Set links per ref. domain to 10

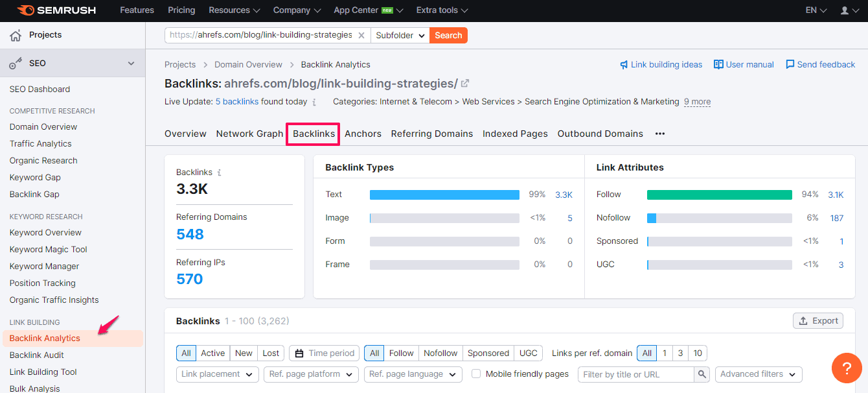tap(698, 353)
